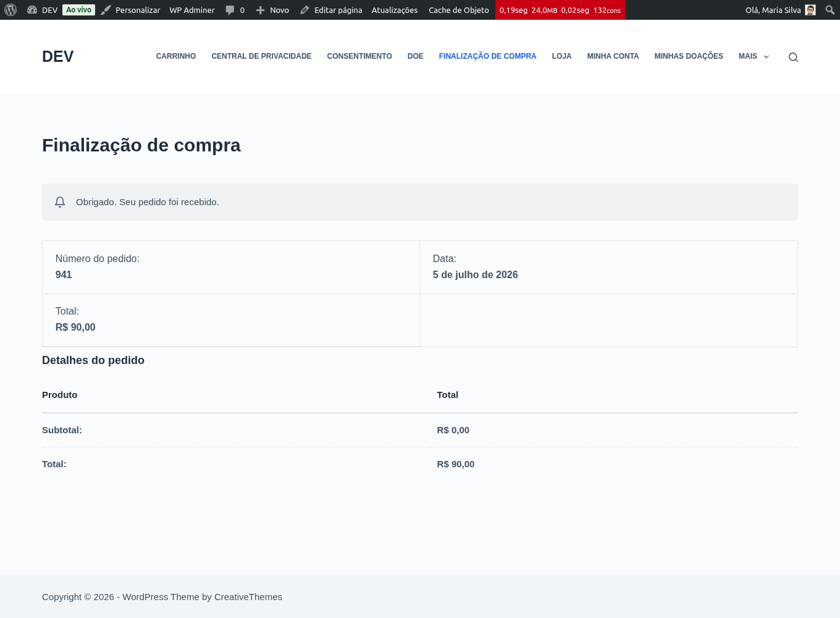Click the order received message text
This screenshot has height=618, width=840.
pos(148,202)
